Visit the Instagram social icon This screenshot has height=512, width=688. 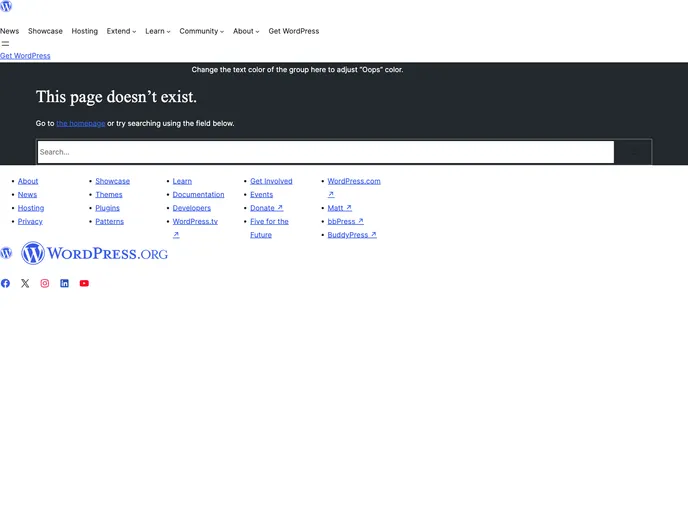(45, 283)
